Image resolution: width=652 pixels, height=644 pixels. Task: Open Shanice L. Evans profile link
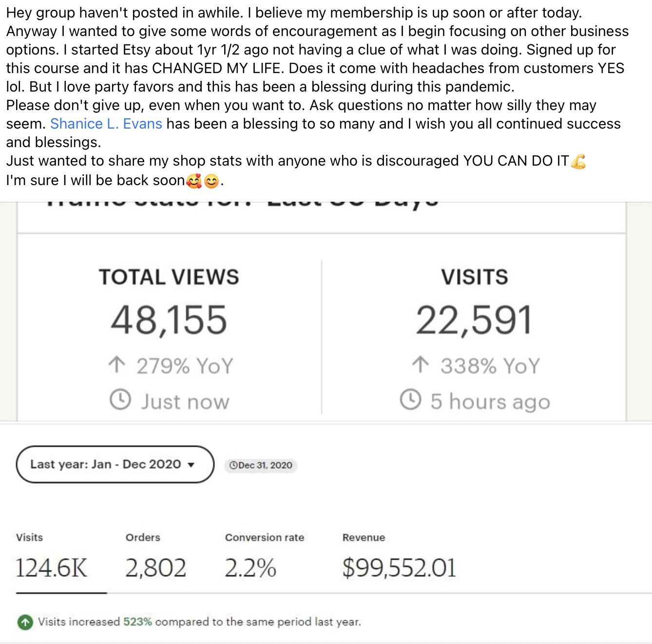pos(106,124)
